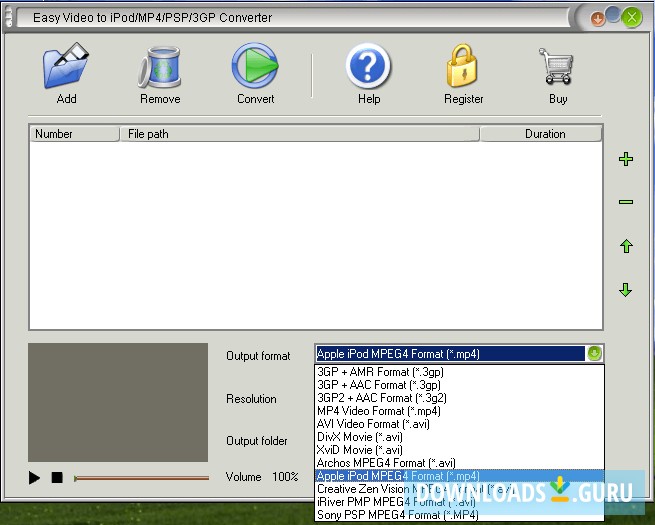This screenshot has height=525, width=655.
Task: Stop the preview playback
Action: 57,477
